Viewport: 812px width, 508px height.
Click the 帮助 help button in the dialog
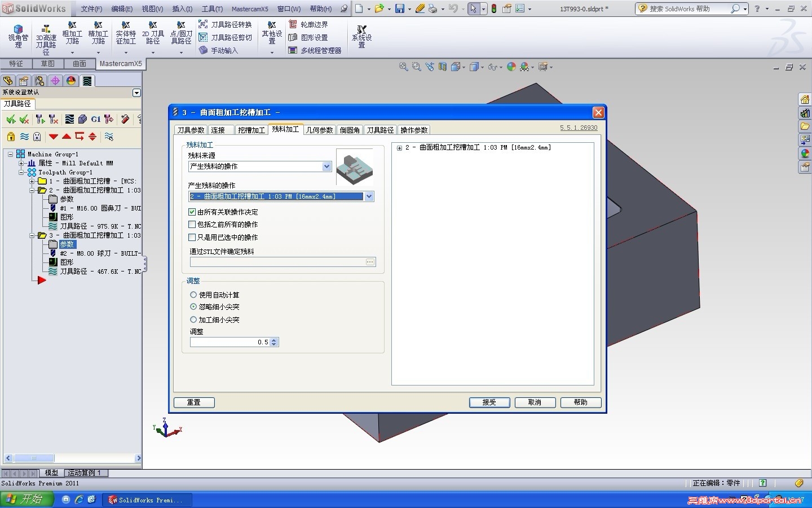(581, 402)
